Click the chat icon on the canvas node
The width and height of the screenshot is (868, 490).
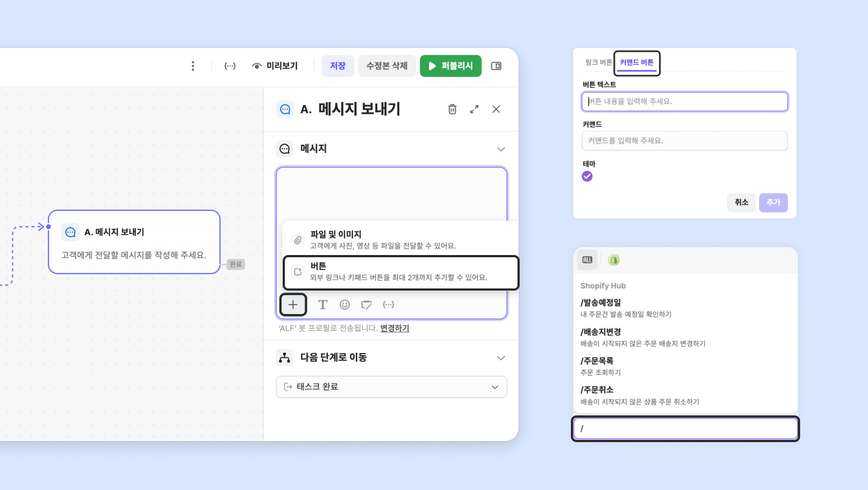point(71,232)
